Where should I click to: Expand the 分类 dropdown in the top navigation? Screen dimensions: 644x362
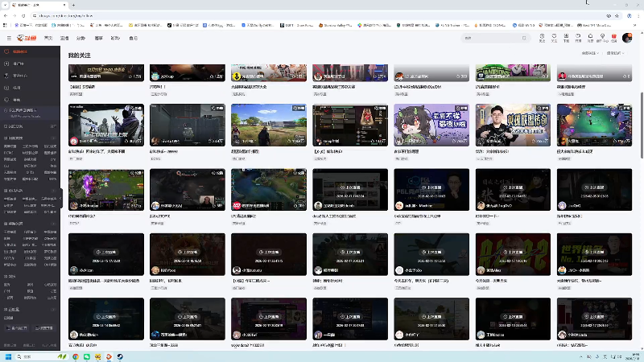tap(80, 38)
